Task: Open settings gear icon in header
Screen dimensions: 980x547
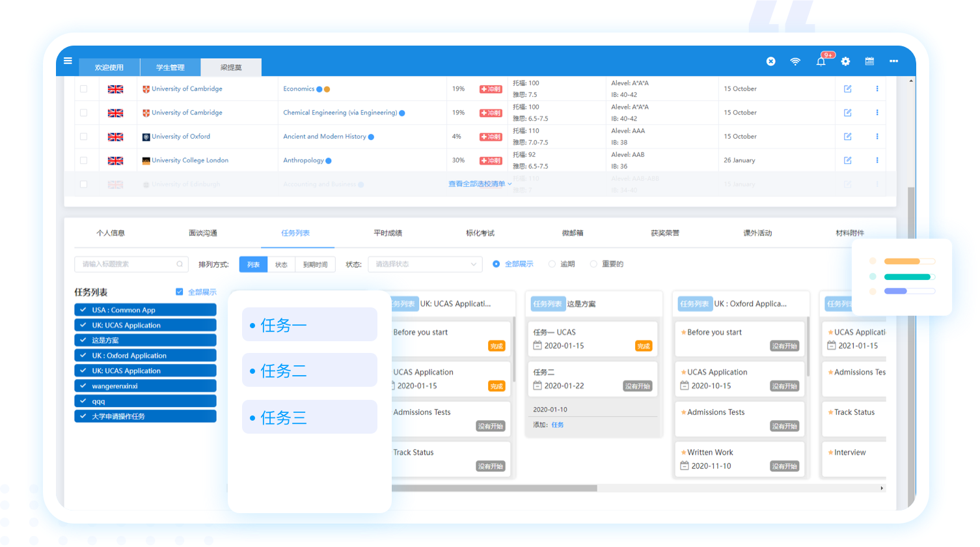Action: coord(845,61)
